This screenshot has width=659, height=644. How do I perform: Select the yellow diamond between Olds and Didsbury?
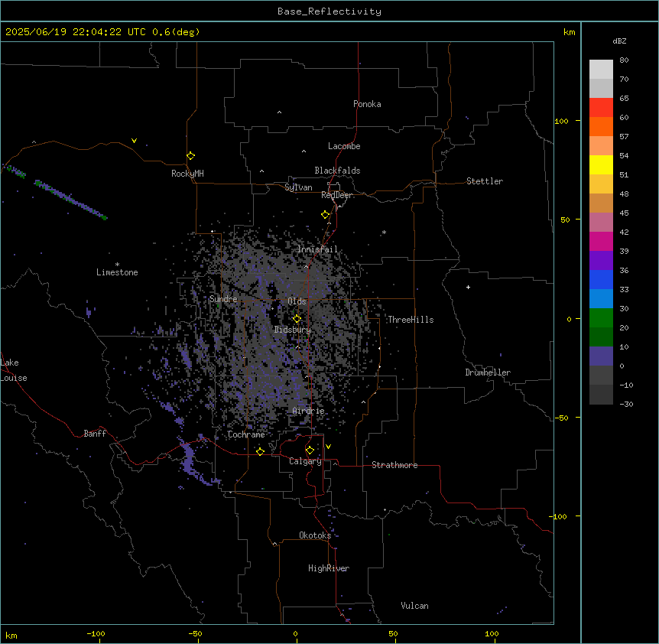(297, 319)
